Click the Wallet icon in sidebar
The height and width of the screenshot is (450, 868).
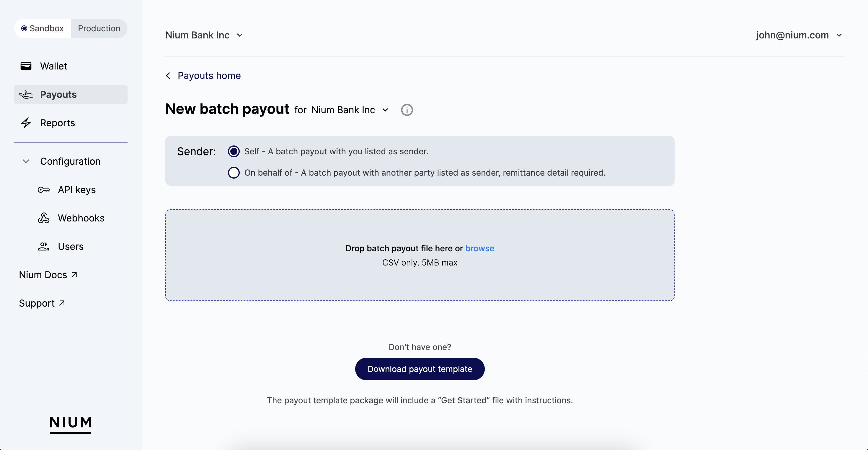(26, 66)
